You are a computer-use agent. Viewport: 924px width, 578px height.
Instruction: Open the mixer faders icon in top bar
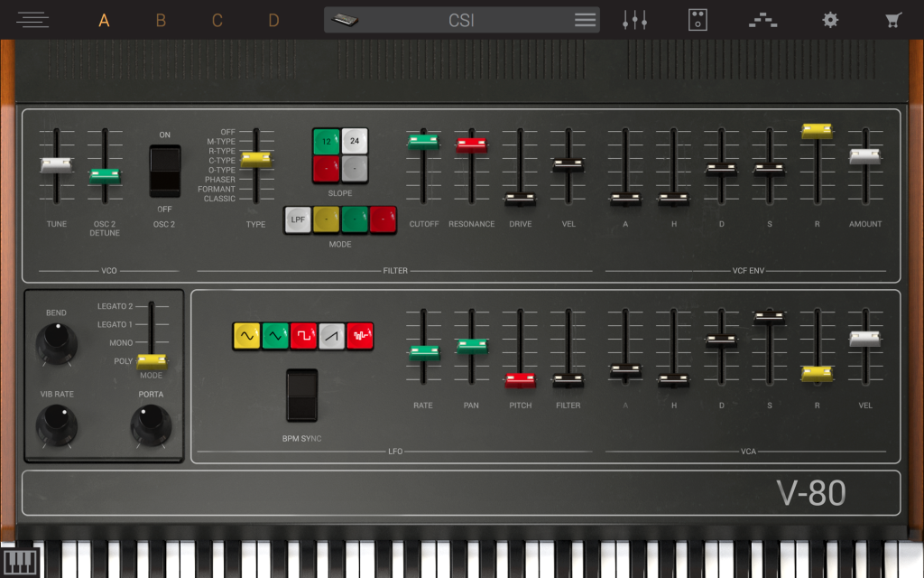tap(635, 20)
